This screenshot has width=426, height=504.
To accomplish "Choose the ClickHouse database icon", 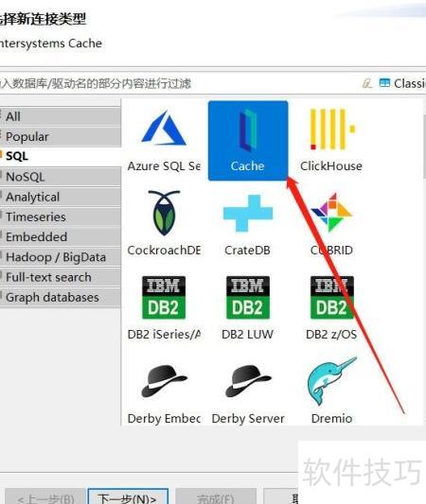I will pyautogui.click(x=331, y=130).
